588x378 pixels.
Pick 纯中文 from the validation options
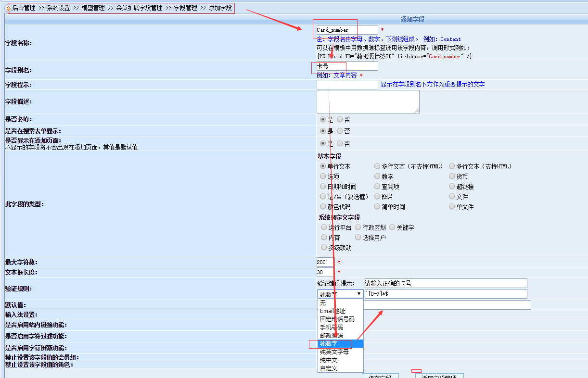pos(329,360)
